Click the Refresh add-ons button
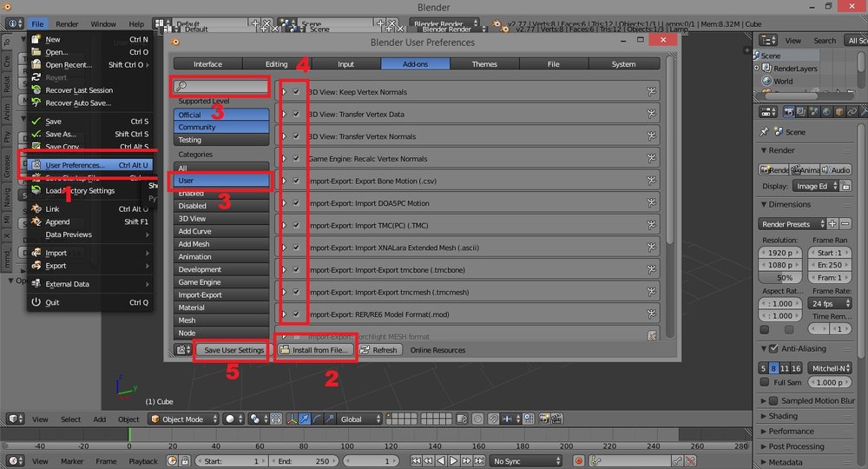868x469 pixels. [378, 350]
